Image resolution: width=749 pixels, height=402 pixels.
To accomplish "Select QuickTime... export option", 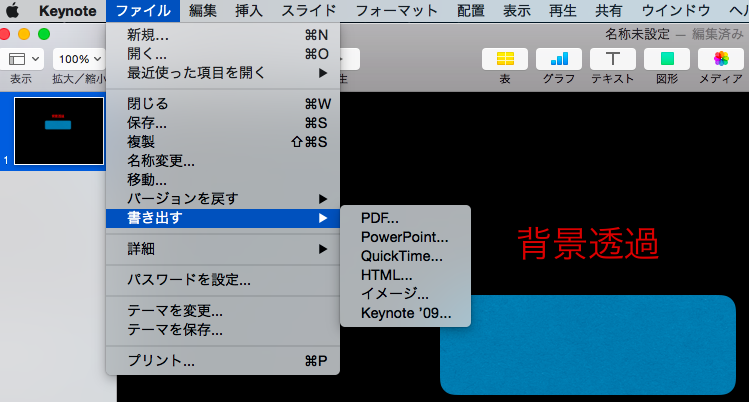I will (x=401, y=256).
